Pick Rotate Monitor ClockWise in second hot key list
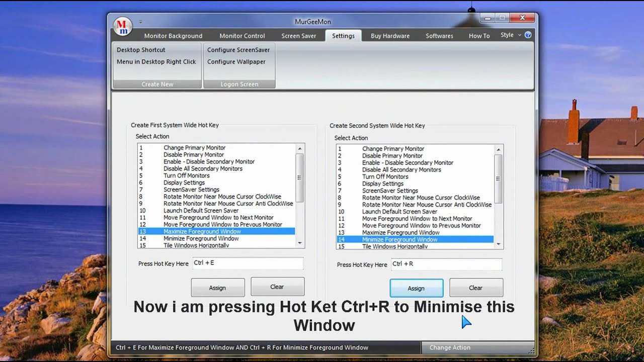Image resolution: width=644 pixels, height=362 pixels. [415, 198]
